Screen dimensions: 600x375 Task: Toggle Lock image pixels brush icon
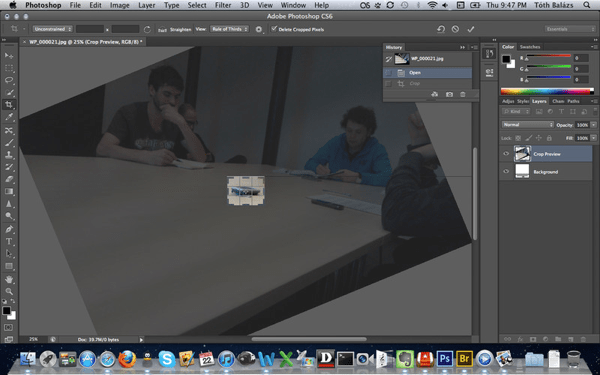click(x=528, y=138)
